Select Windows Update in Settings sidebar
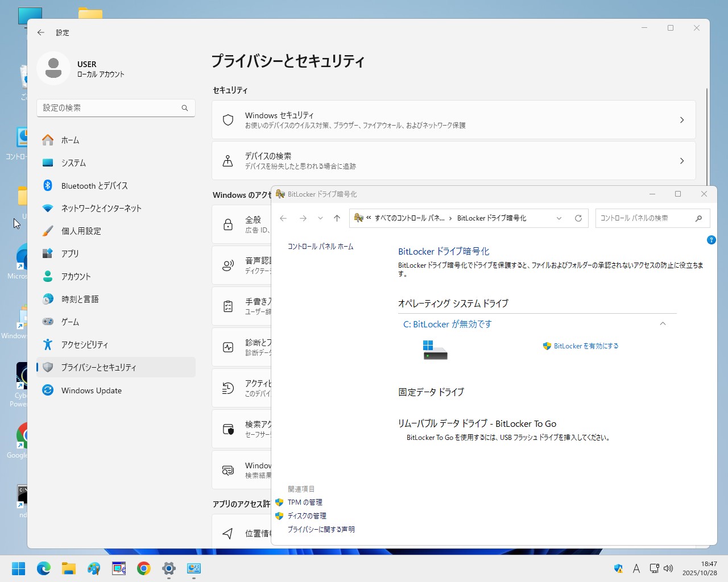The image size is (728, 582). (x=92, y=390)
